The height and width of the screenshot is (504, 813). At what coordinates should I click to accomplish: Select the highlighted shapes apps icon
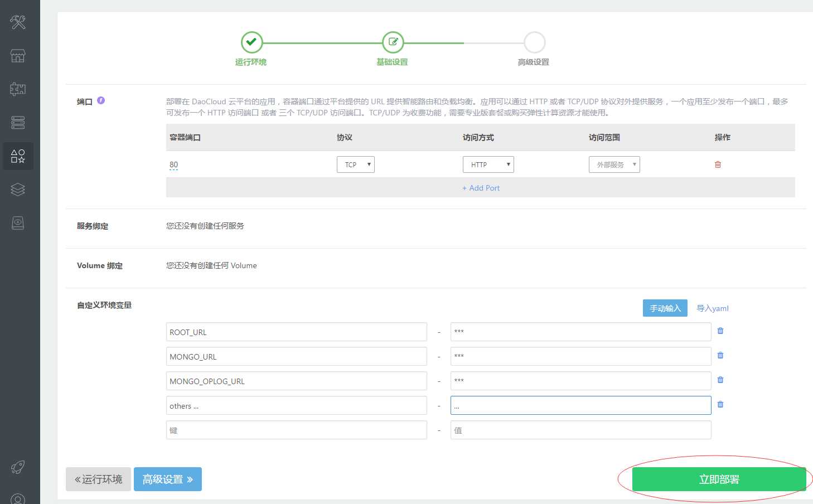click(x=18, y=156)
